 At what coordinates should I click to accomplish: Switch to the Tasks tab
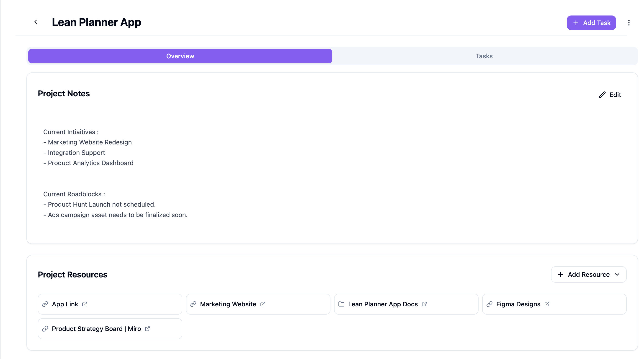tap(484, 56)
